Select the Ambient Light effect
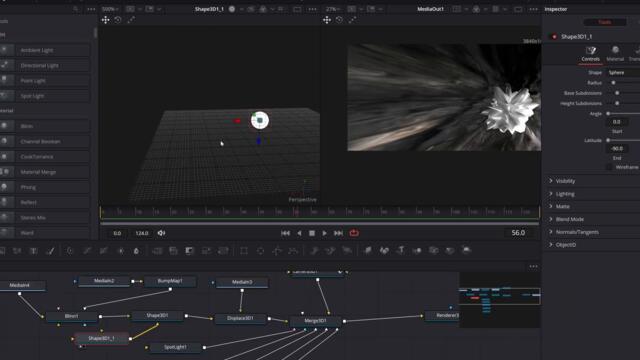The image size is (640, 360). pyautogui.click(x=45, y=50)
